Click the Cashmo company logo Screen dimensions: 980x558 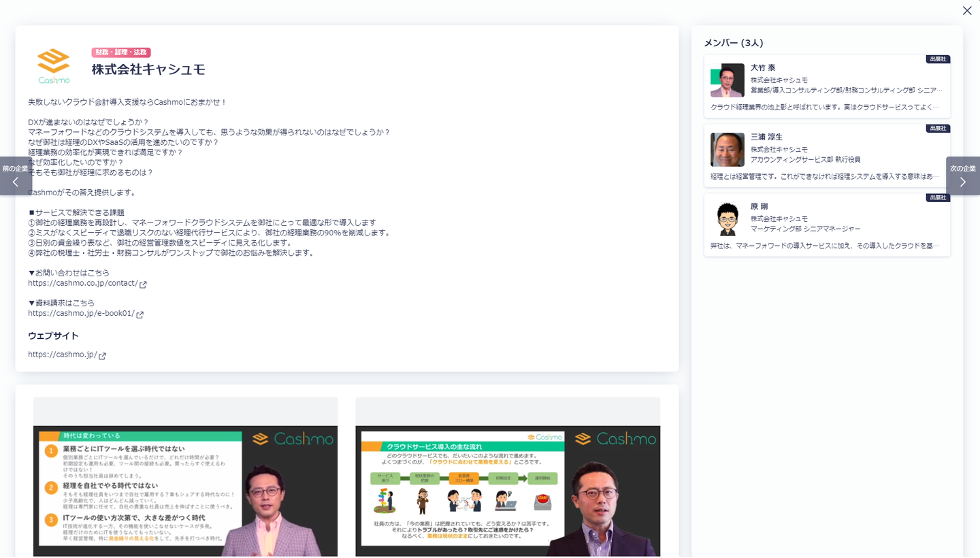click(x=54, y=67)
